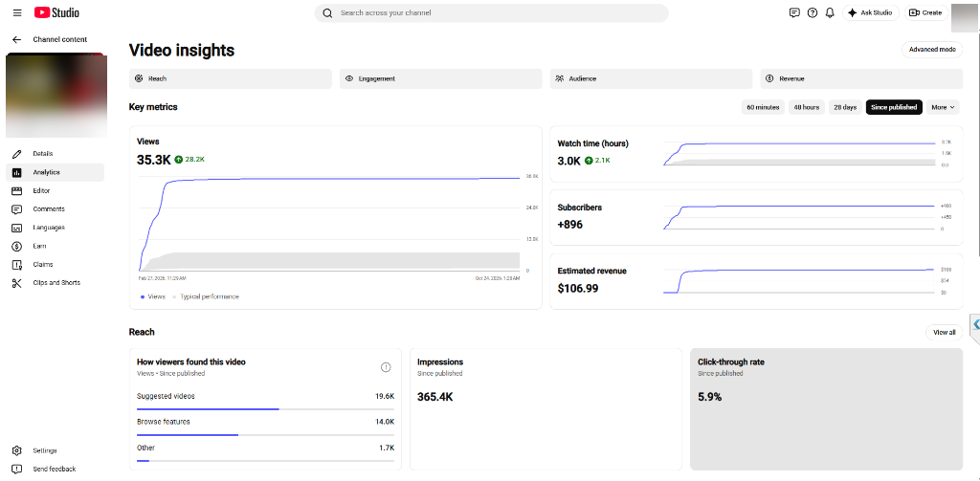Screen dimensions: 980x481
Task: Open the Languages icon
Action: pos(17,228)
